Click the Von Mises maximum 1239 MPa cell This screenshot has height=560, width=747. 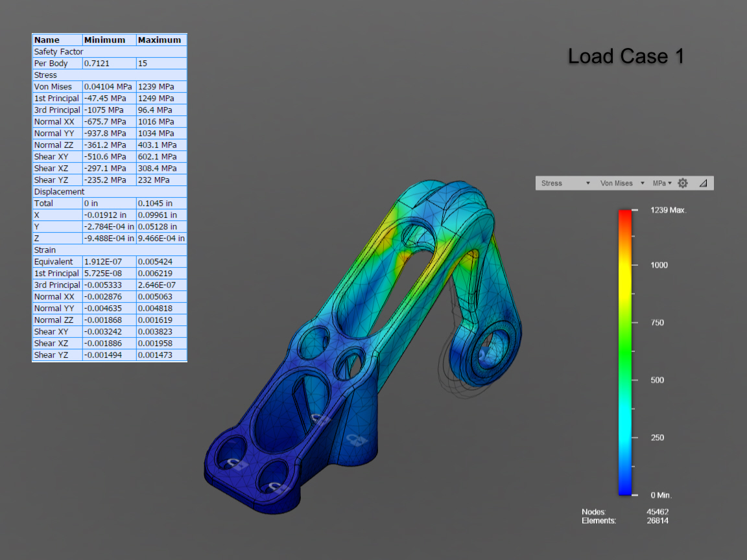click(161, 87)
